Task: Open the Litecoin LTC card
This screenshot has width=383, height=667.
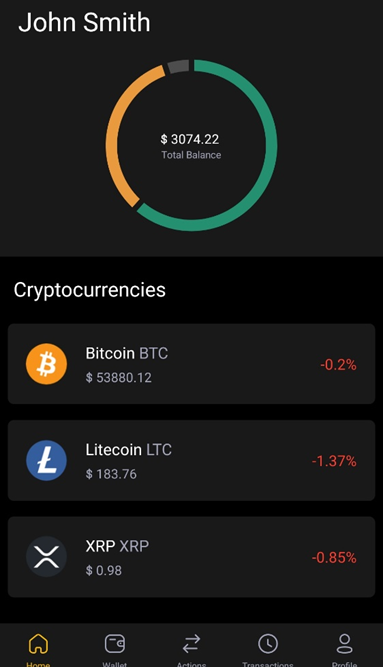Action: point(192,460)
